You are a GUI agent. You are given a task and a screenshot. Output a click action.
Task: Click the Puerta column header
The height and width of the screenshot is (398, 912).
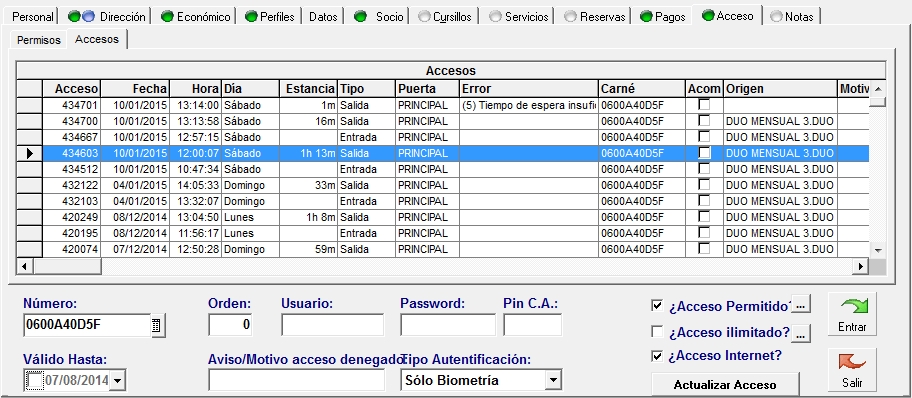(x=428, y=89)
